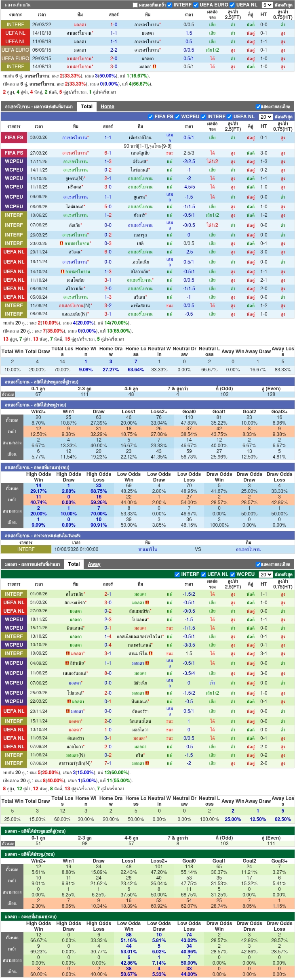Open the 7-1 score of 07/06/24 match

tap(108, 763)
